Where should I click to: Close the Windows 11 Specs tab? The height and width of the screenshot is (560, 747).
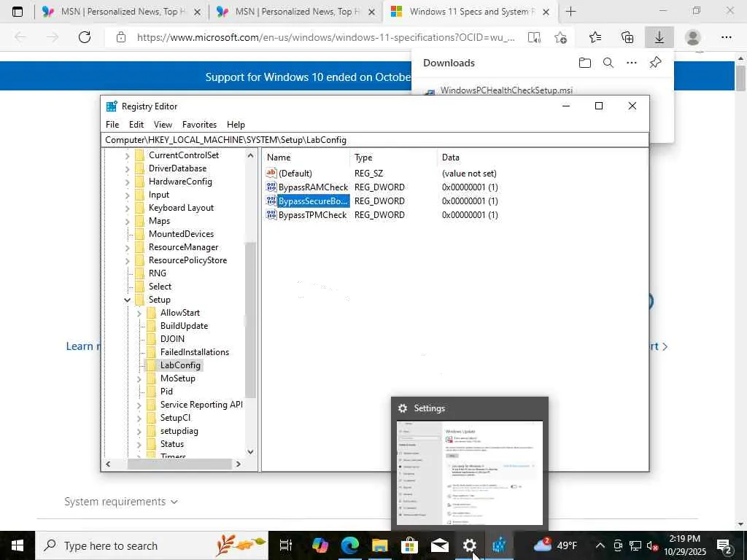pos(546,12)
